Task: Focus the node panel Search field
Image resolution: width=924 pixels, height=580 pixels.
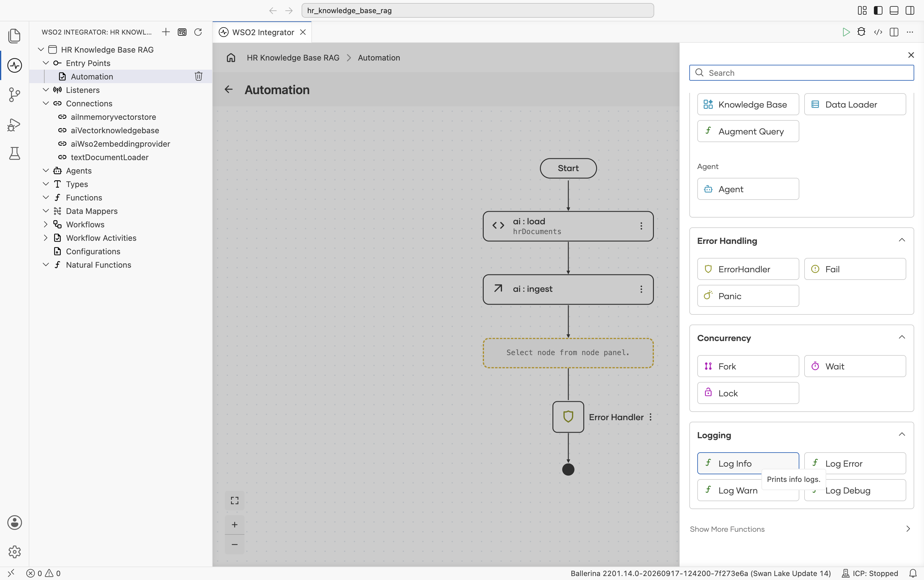Action: (x=801, y=73)
